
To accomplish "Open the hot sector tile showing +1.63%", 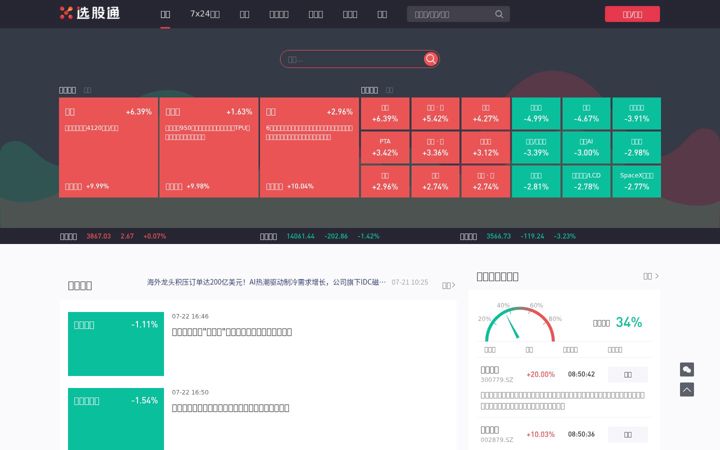I will 209,147.
